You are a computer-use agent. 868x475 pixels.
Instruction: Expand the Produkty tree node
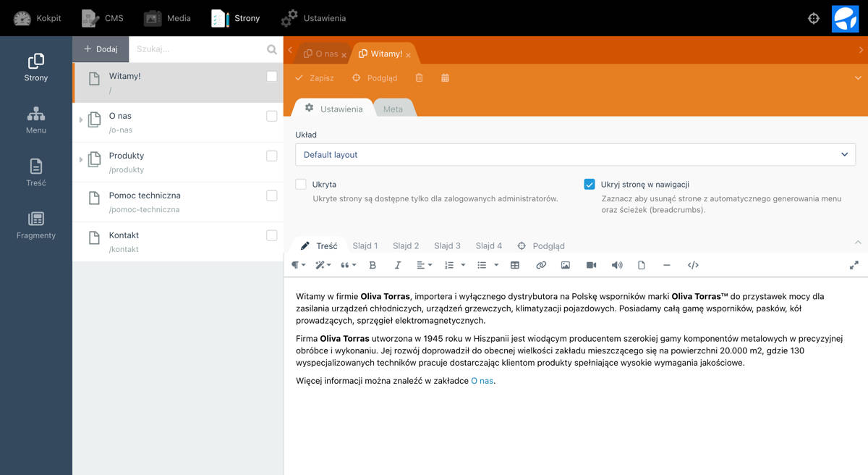point(81,159)
